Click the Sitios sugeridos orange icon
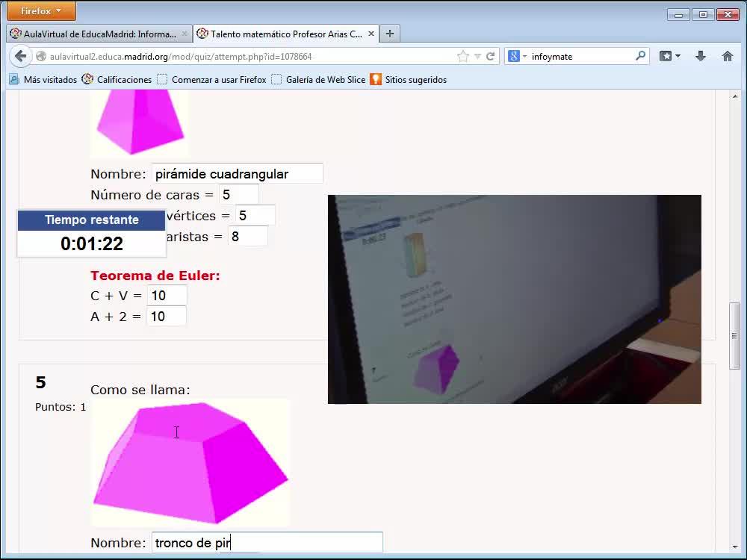This screenshot has height=560, width=747. pyautogui.click(x=376, y=80)
